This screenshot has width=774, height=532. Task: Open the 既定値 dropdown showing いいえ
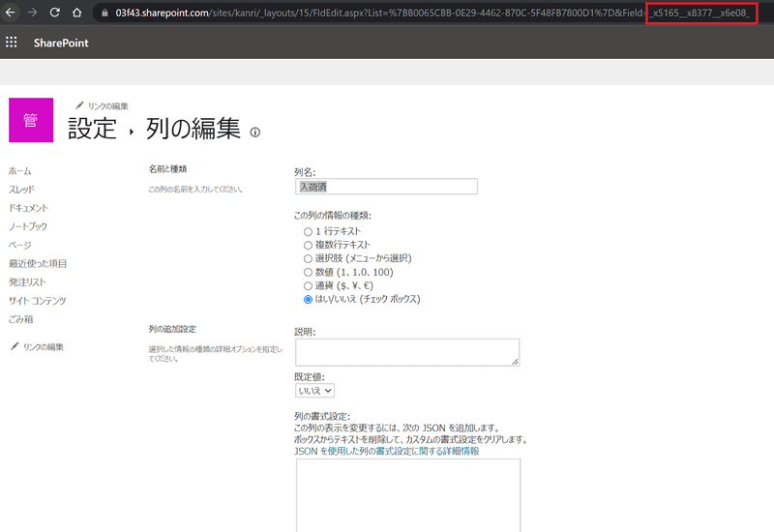314,390
